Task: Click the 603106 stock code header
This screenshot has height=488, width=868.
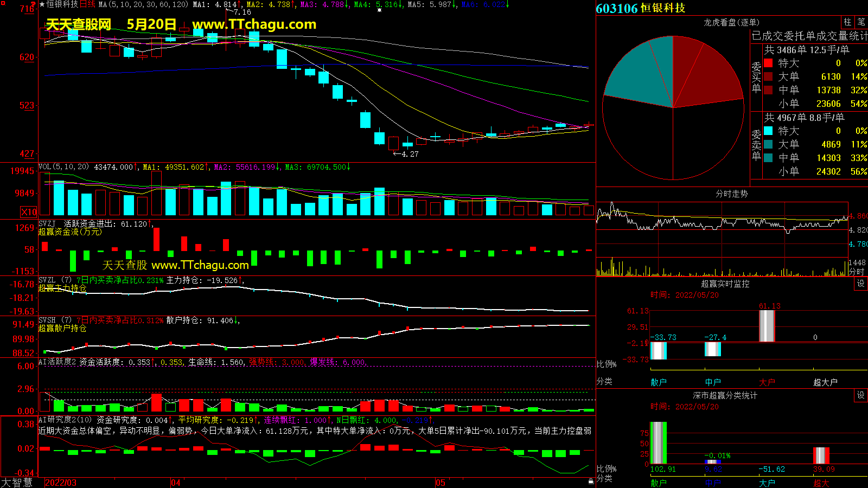Action: pos(616,8)
